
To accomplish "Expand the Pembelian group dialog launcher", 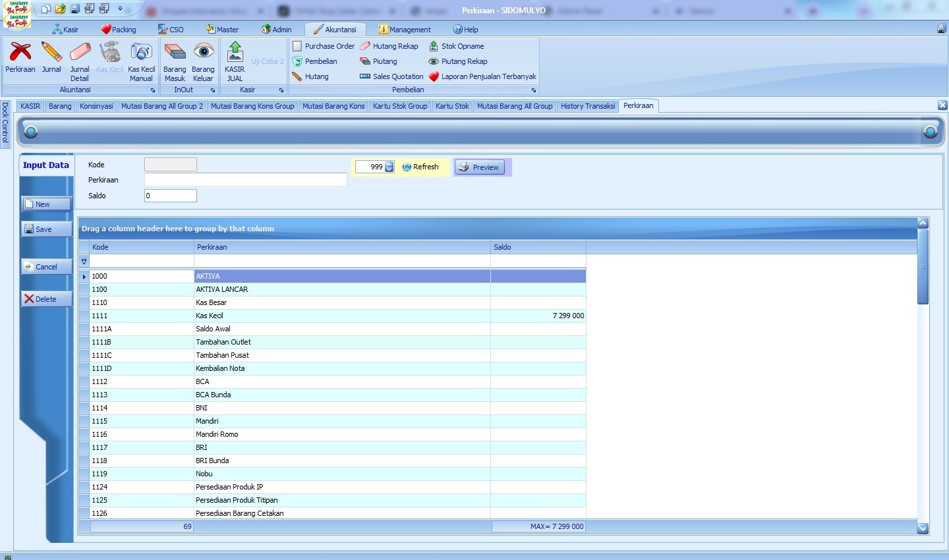I will tap(534, 90).
